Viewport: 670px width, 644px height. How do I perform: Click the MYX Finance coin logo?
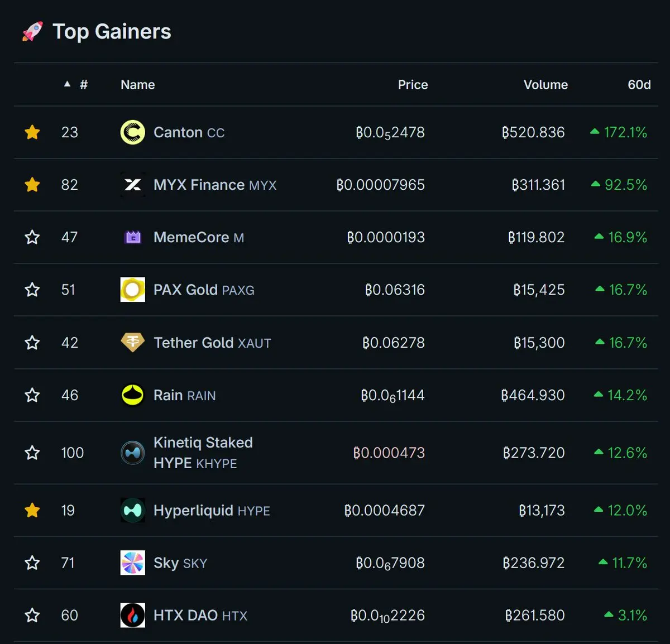[x=133, y=185]
